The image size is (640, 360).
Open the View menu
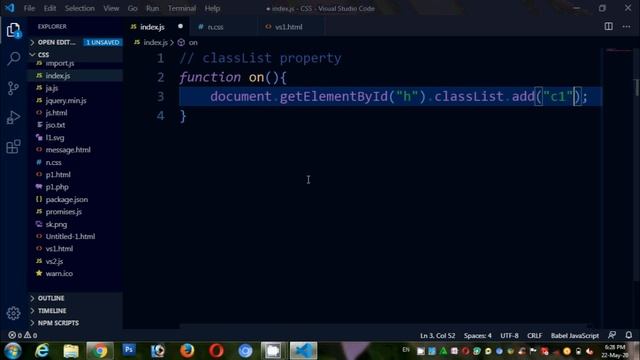click(x=111, y=8)
